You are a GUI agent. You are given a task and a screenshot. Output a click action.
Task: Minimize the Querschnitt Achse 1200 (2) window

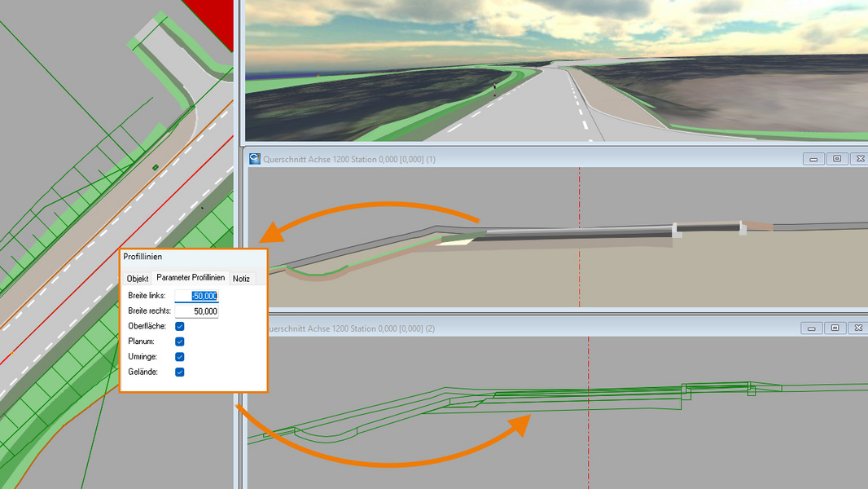click(813, 328)
